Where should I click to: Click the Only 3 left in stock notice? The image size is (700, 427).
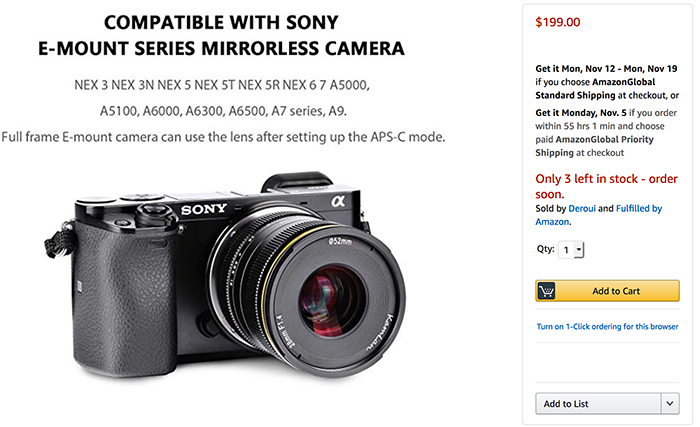pos(606,186)
